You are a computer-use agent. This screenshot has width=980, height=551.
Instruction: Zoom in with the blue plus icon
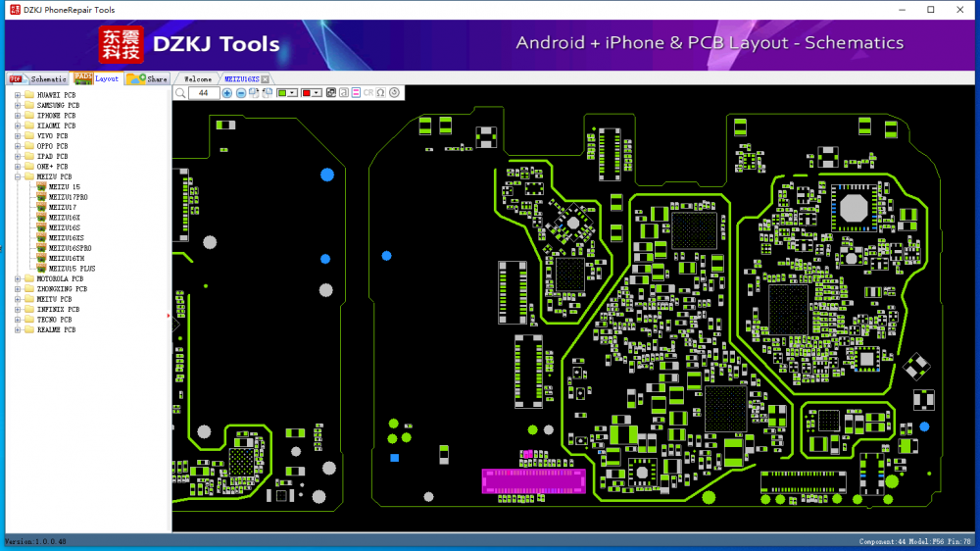(227, 93)
